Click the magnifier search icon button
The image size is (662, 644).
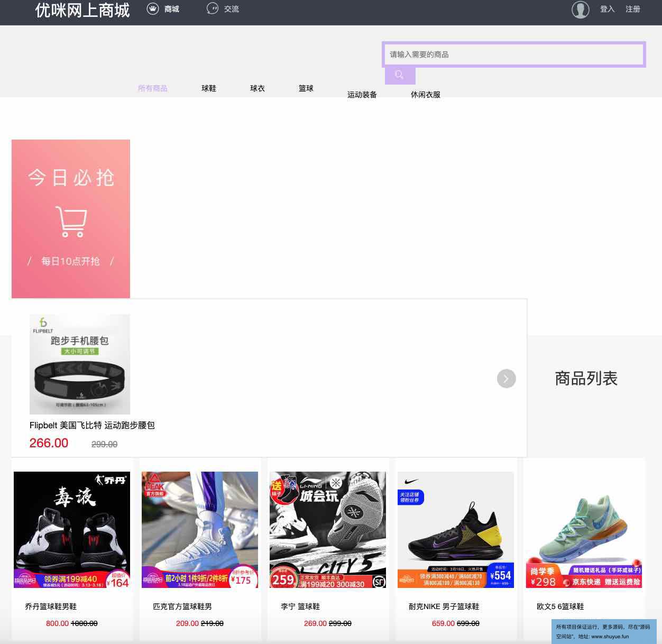(400, 76)
